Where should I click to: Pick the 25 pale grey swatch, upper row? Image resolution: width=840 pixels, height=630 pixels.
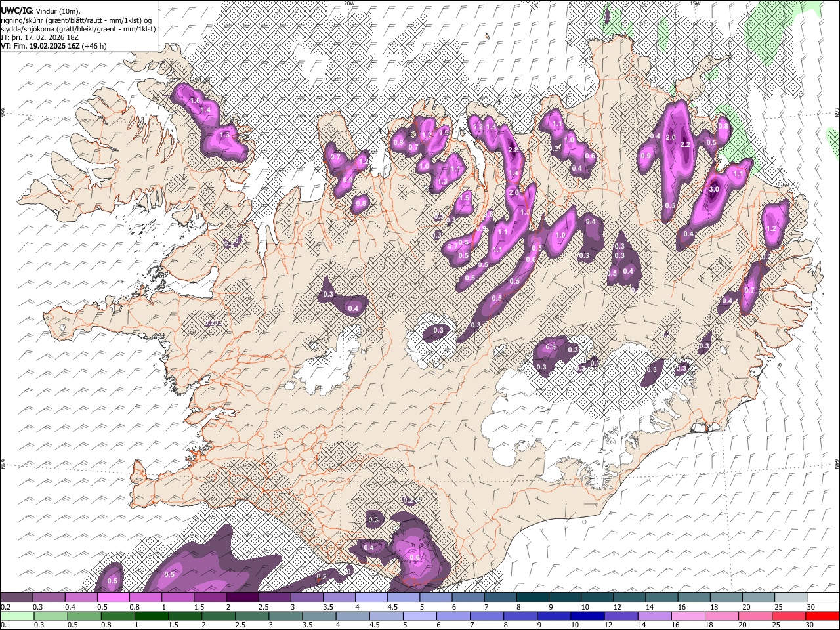(x=791, y=598)
